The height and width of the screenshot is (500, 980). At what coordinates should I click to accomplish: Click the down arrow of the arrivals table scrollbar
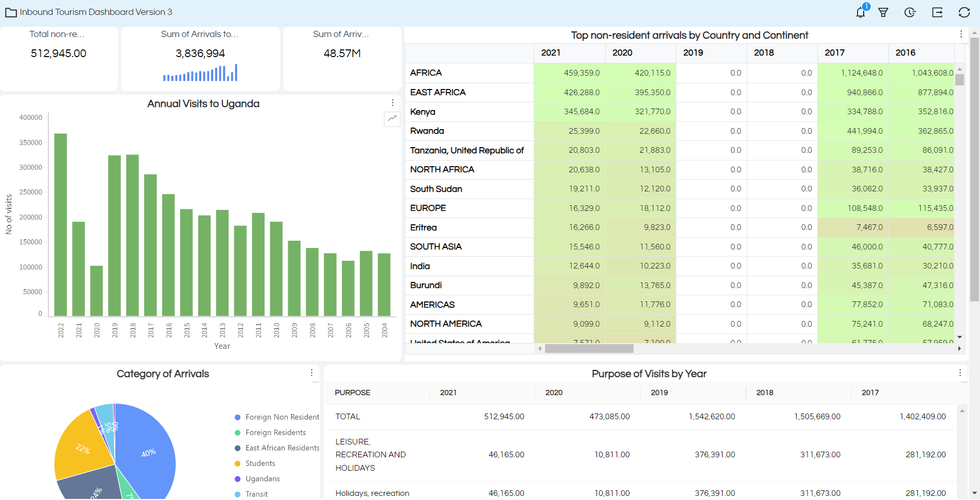(959, 337)
